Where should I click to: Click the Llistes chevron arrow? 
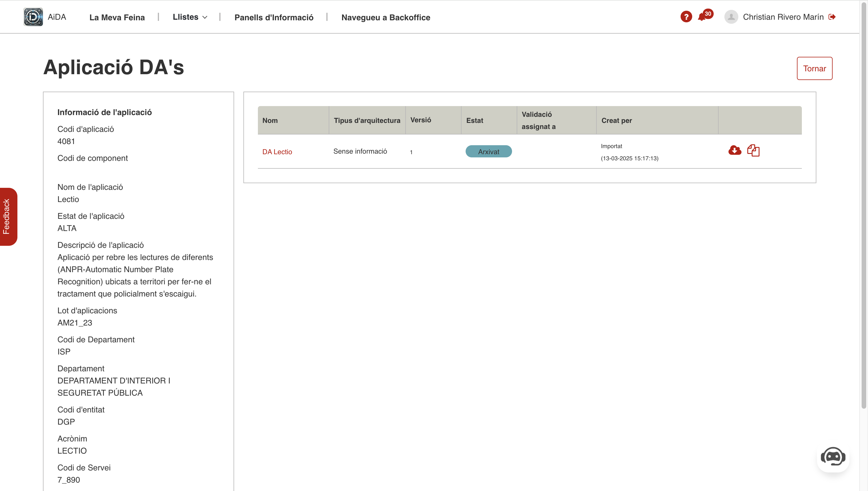(205, 17)
